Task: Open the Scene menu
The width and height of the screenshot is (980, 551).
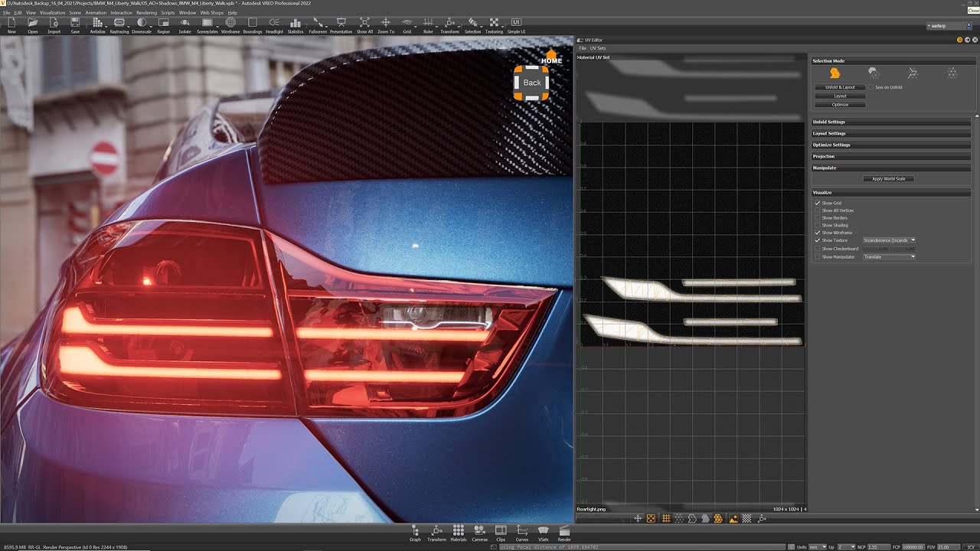Action: [75, 13]
